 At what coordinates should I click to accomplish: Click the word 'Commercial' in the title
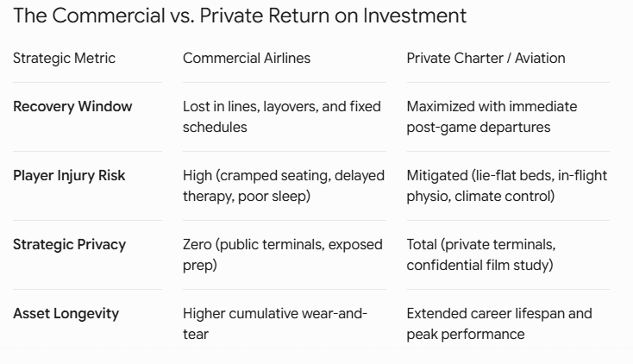point(109,16)
